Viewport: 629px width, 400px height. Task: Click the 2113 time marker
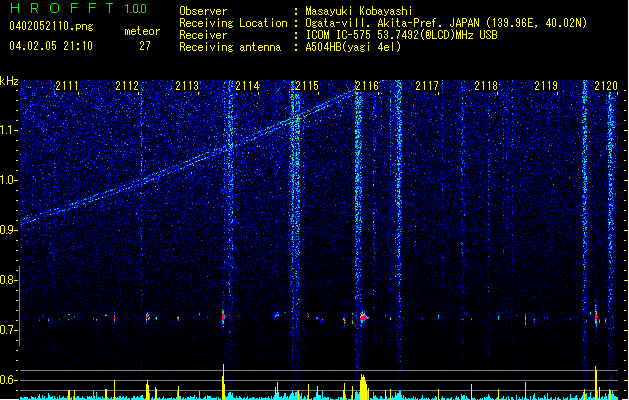(187, 86)
